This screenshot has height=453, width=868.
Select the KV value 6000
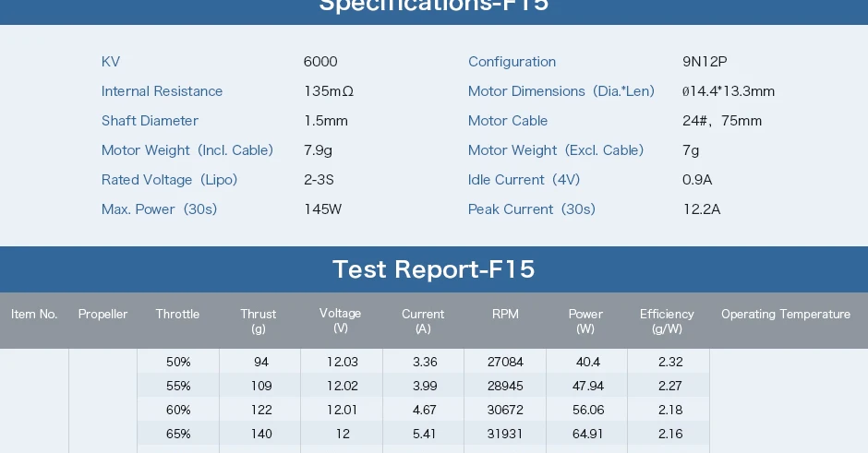pos(320,62)
